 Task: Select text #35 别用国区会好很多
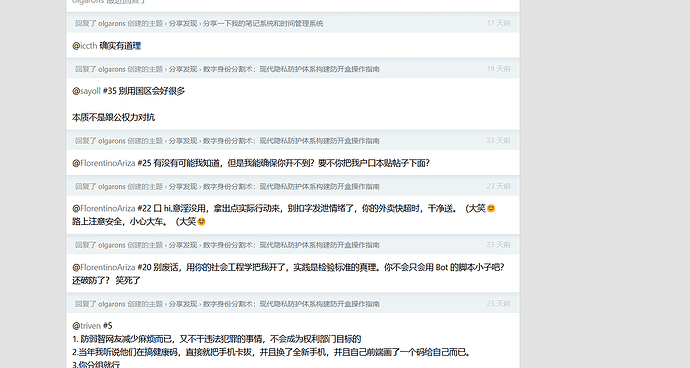(x=143, y=91)
